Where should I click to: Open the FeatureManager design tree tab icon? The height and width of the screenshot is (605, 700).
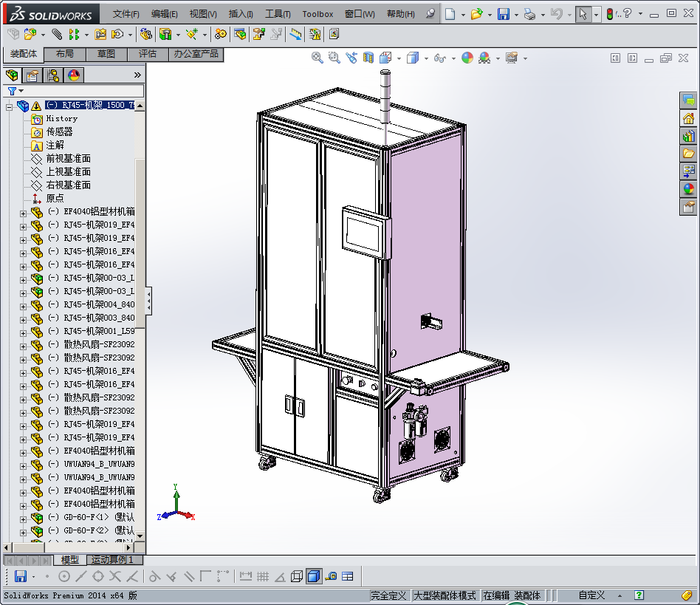pos(13,75)
